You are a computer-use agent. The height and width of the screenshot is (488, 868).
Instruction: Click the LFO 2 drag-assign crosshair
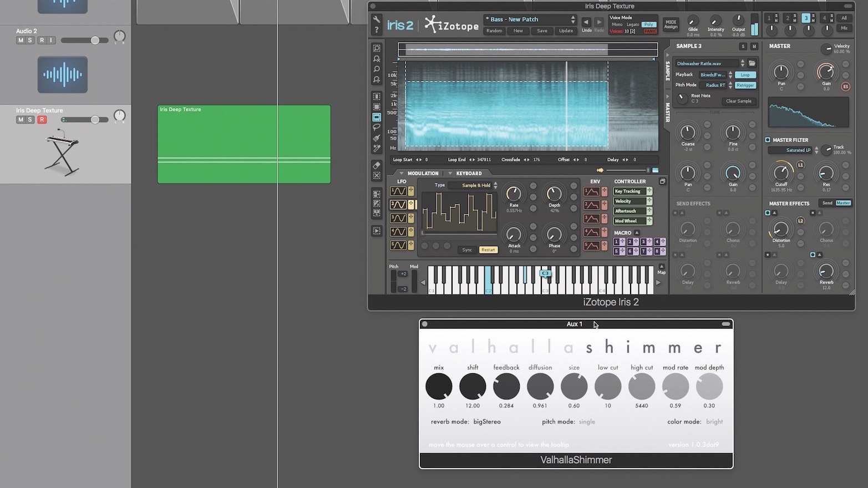tap(411, 205)
